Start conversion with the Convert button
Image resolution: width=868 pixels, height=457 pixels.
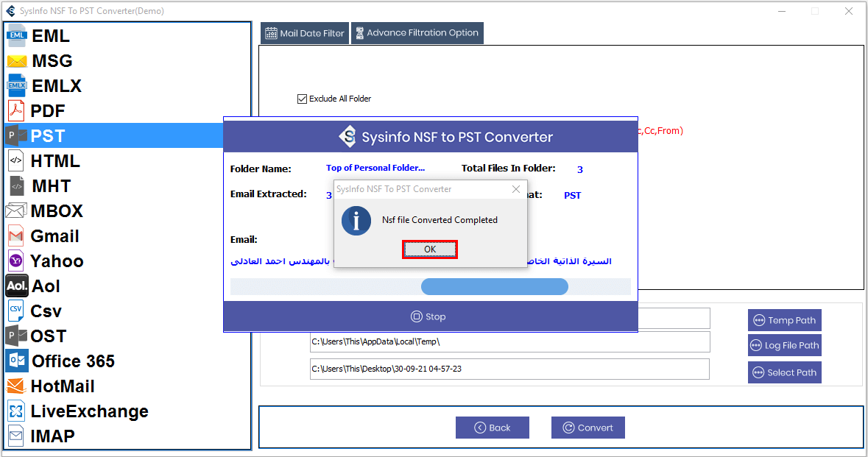[588, 428]
